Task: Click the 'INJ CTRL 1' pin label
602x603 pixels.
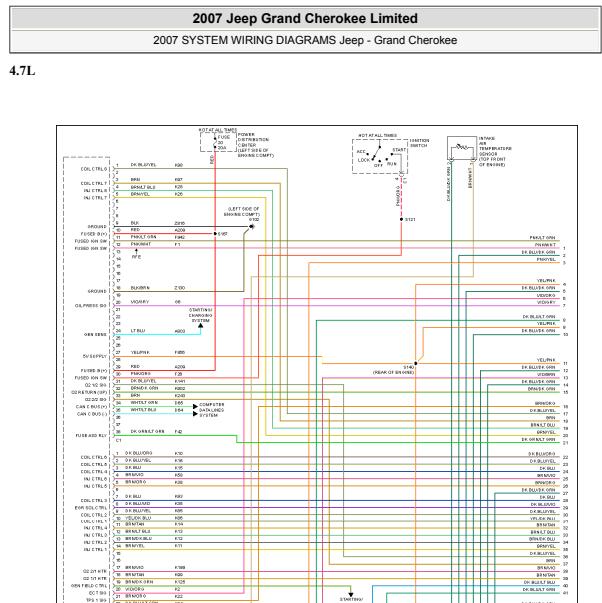Action: click(95, 550)
